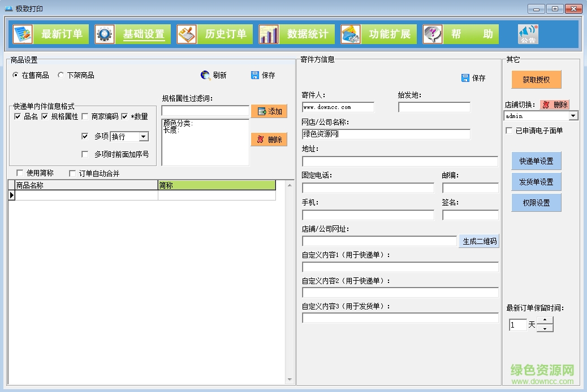The image size is (587, 392).
Task: Click the 获取授权 orange button
Action: (535, 80)
